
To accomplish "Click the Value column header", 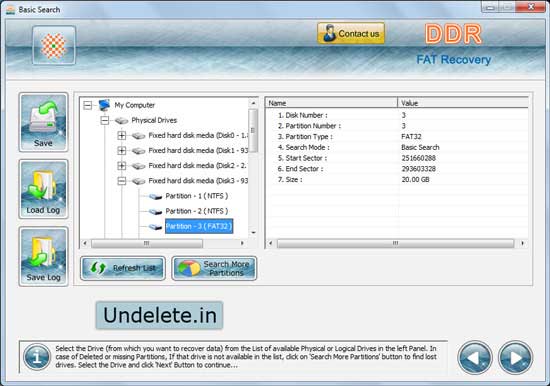I will pyautogui.click(x=463, y=103).
